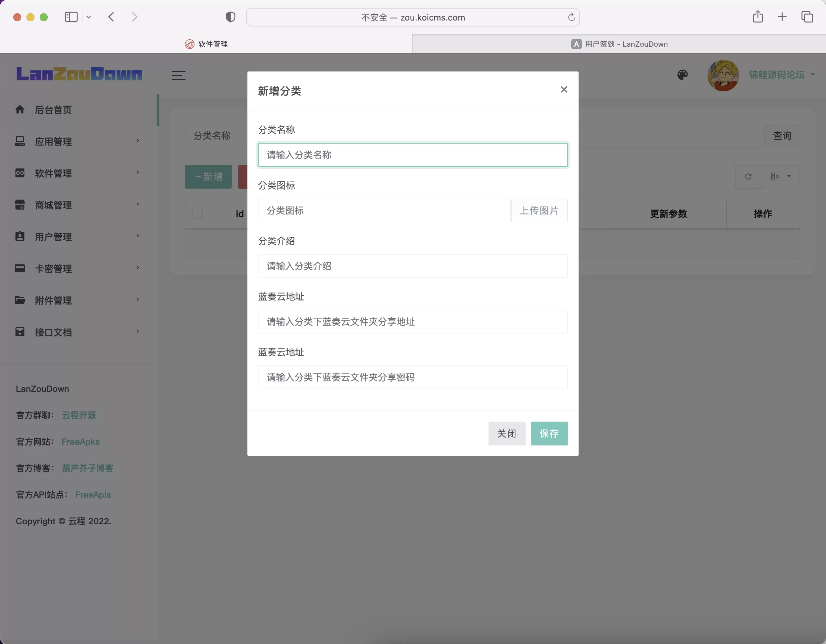Click the palette/theme icon in top navbar
This screenshot has height=644, width=826.
click(x=683, y=74)
